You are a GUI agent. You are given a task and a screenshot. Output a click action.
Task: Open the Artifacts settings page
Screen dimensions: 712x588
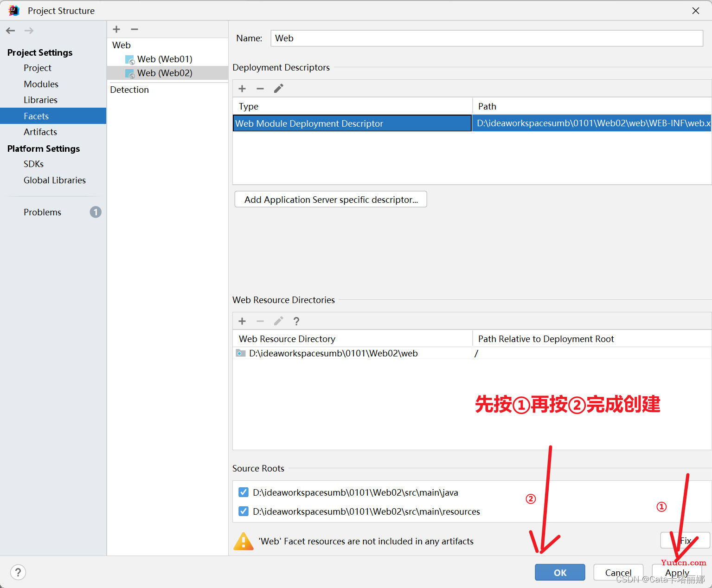coord(40,132)
